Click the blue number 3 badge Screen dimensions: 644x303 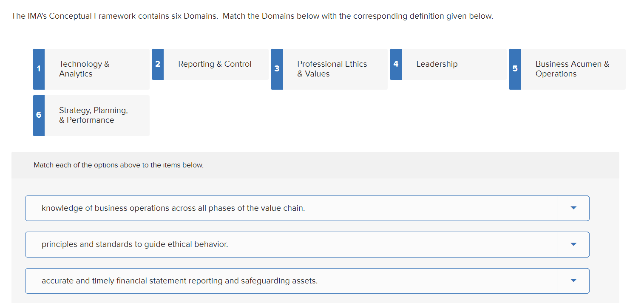click(277, 69)
